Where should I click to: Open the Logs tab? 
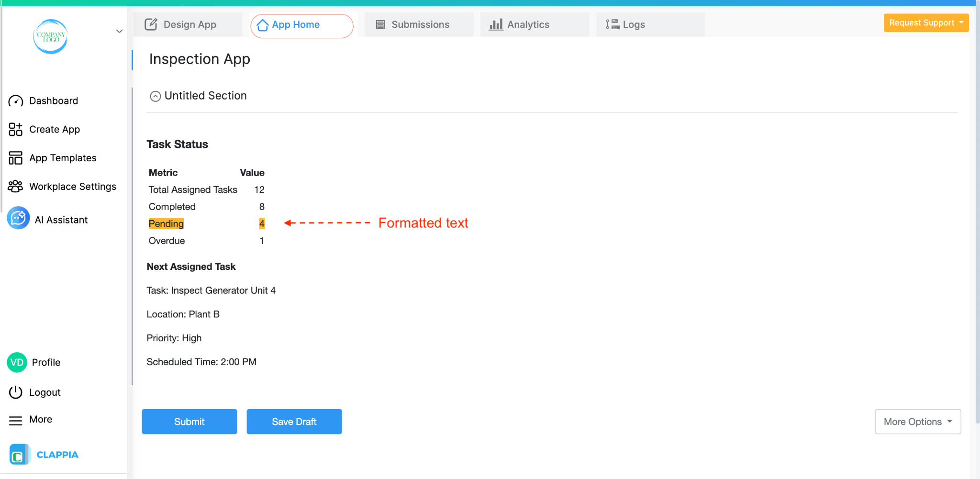coord(650,24)
